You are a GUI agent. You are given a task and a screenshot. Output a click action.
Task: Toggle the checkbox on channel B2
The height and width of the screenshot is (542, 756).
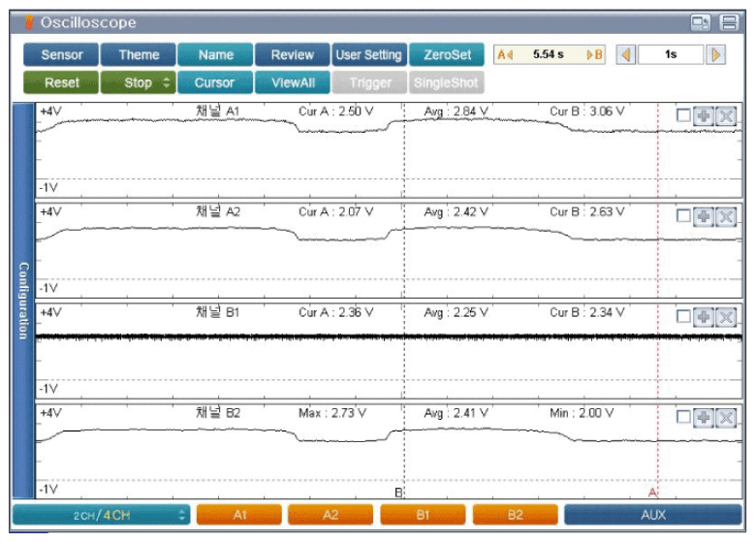pos(684,417)
